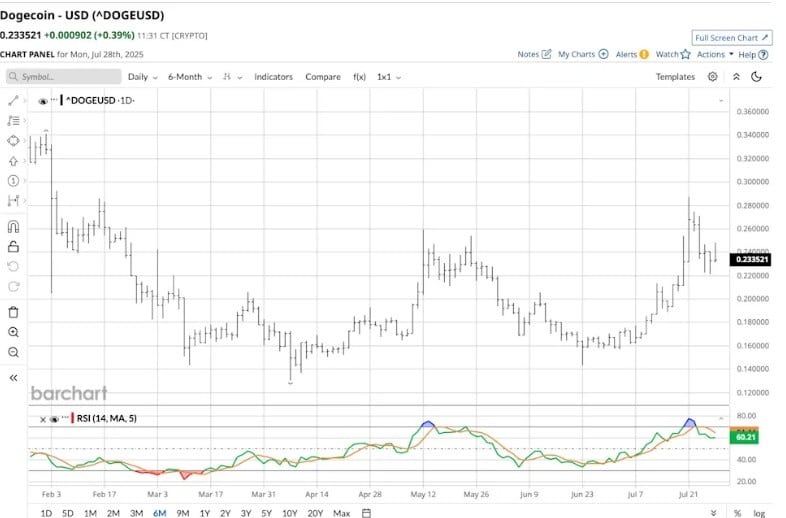Select the 5Y time range

(266, 513)
